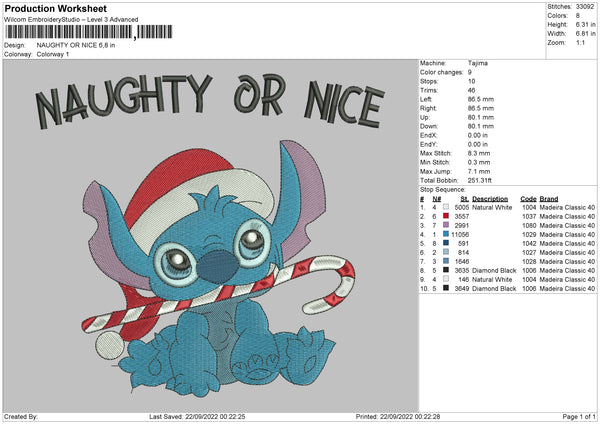Click the Total Bobbin value '251.31ft'
The width and height of the screenshot is (600, 424).
coord(479,180)
